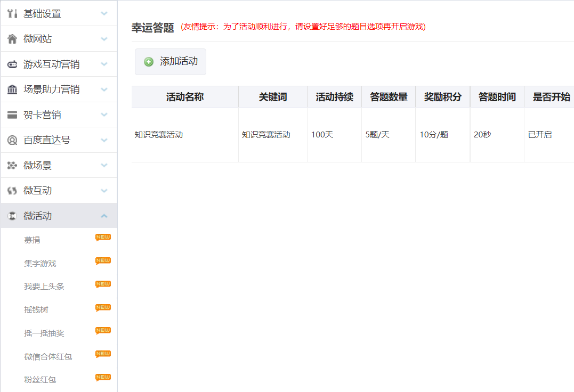Click the NEW badge next to 粉丝红包
574x392 pixels.
tap(103, 378)
